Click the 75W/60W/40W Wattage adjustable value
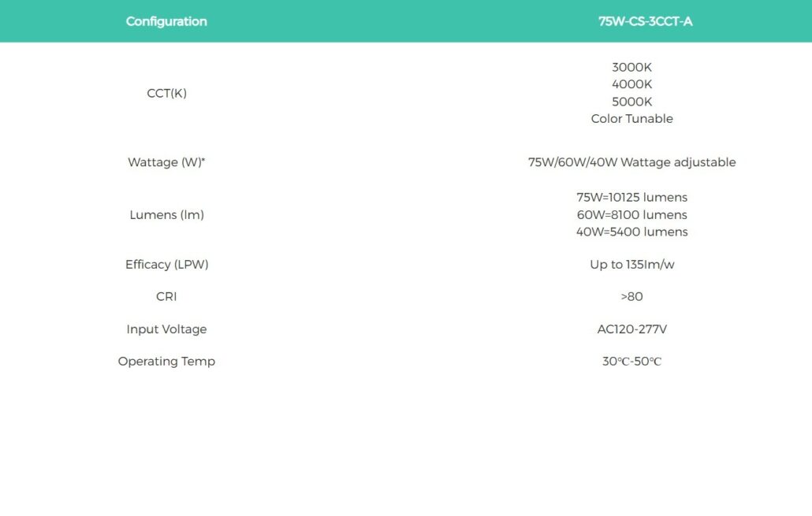This screenshot has height=516, width=812. coord(631,162)
